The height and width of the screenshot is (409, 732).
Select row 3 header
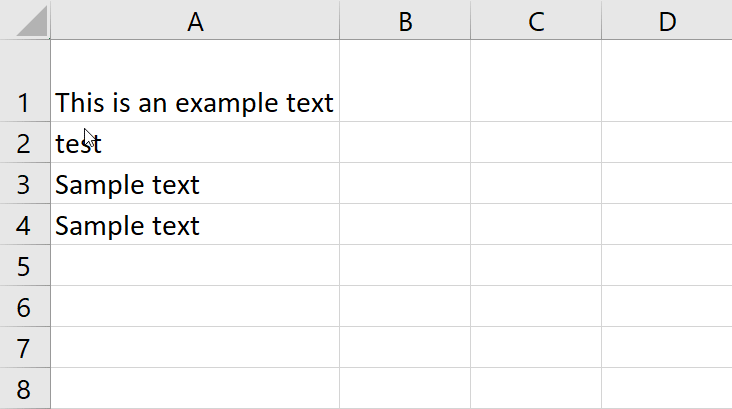[25, 184]
